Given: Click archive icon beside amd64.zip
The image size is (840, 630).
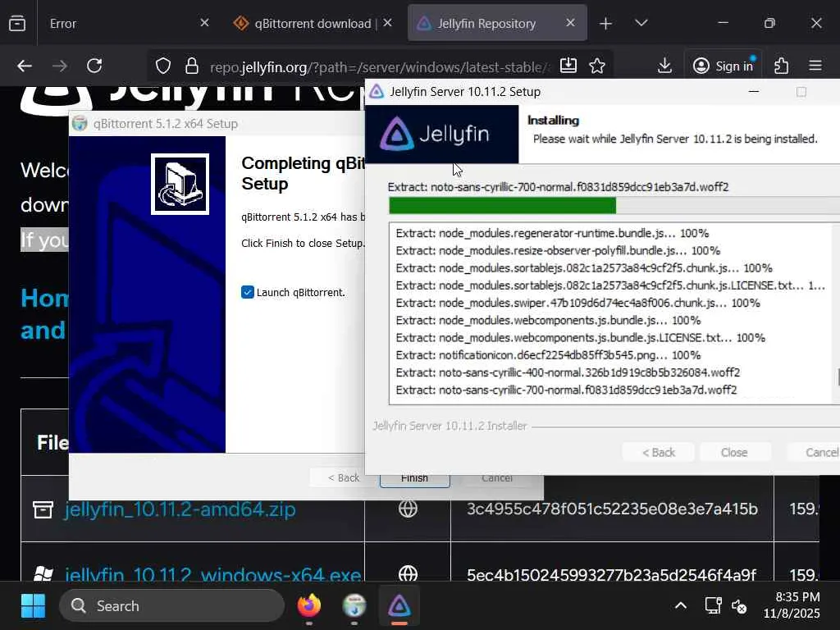Looking at the screenshot, I should pos(43,509).
